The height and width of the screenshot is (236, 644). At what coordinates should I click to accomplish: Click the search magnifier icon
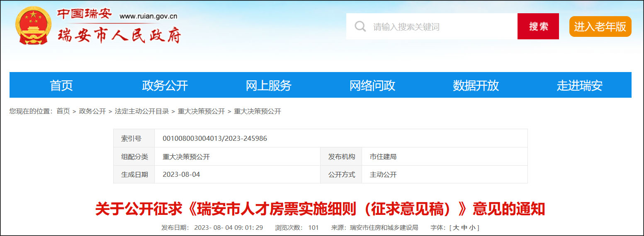click(x=360, y=26)
